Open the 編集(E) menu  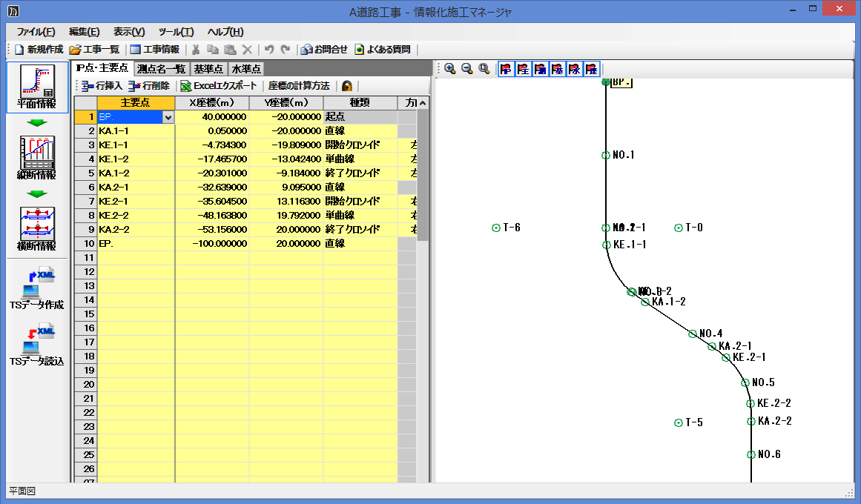[x=84, y=32]
